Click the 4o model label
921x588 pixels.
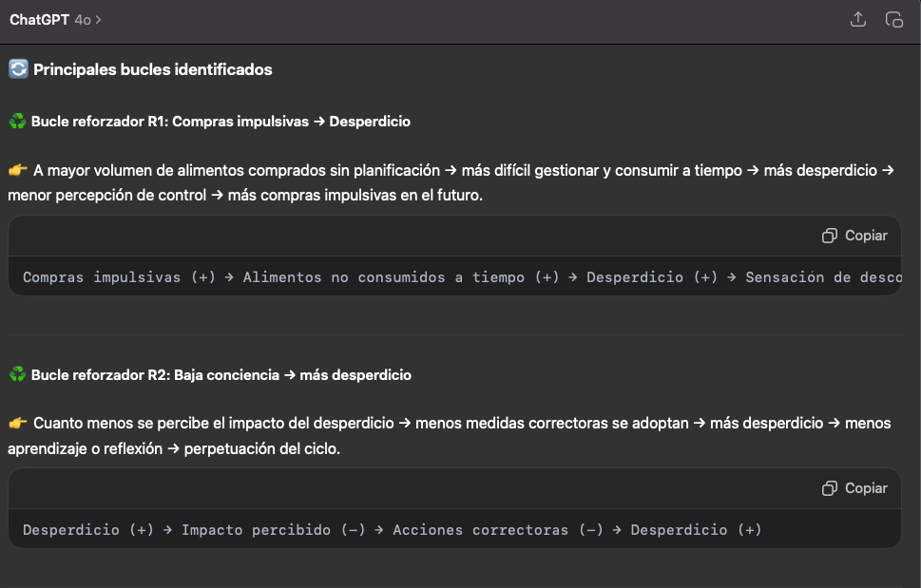click(x=83, y=20)
